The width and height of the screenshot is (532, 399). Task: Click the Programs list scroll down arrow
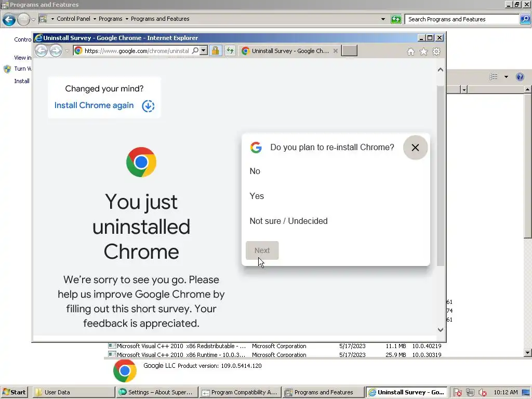click(528, 353)
